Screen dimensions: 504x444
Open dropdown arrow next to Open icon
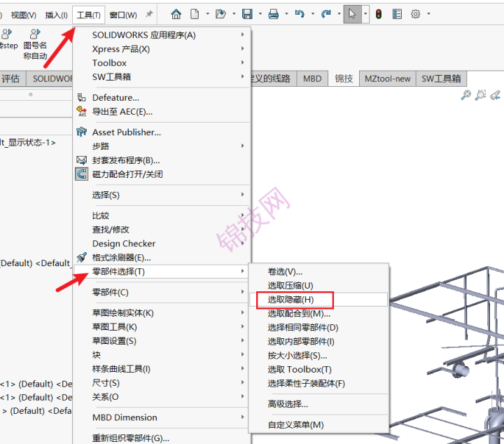[234, 14]
